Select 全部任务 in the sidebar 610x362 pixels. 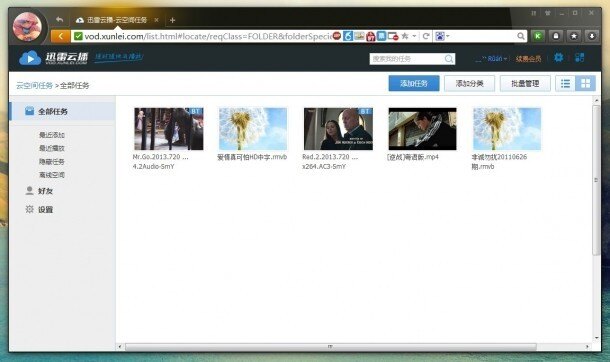(62, 112)
